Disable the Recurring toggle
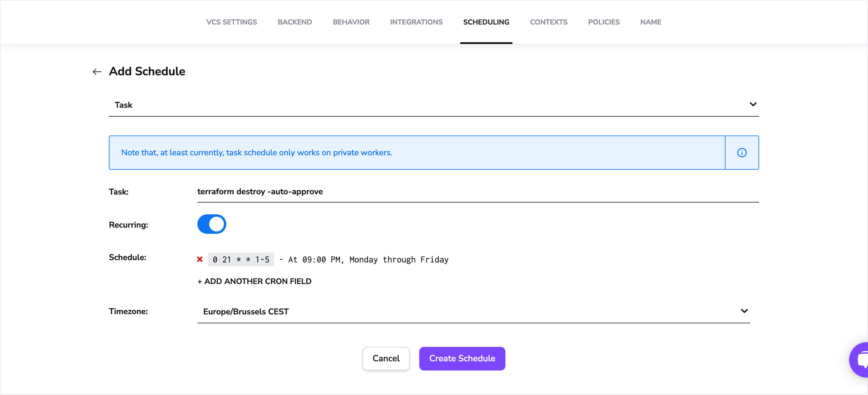The height and width of the screenshot is (395, 868). pyautogui.click(x=212, y=224)
